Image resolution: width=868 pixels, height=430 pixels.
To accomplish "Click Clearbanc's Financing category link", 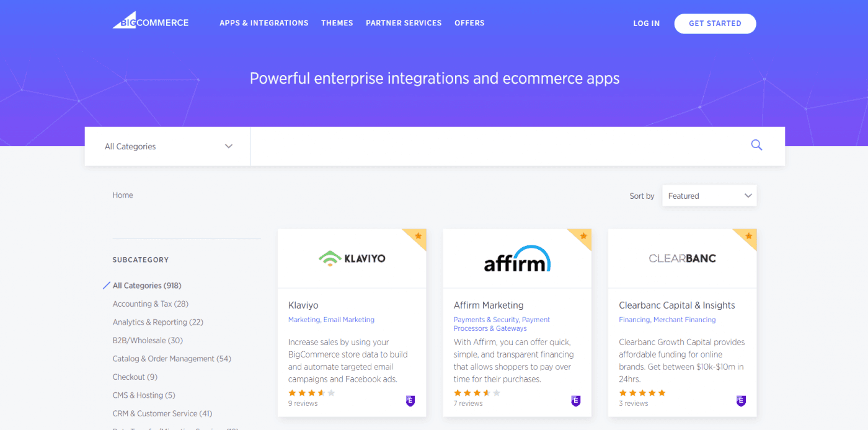I will pos(634,320).
